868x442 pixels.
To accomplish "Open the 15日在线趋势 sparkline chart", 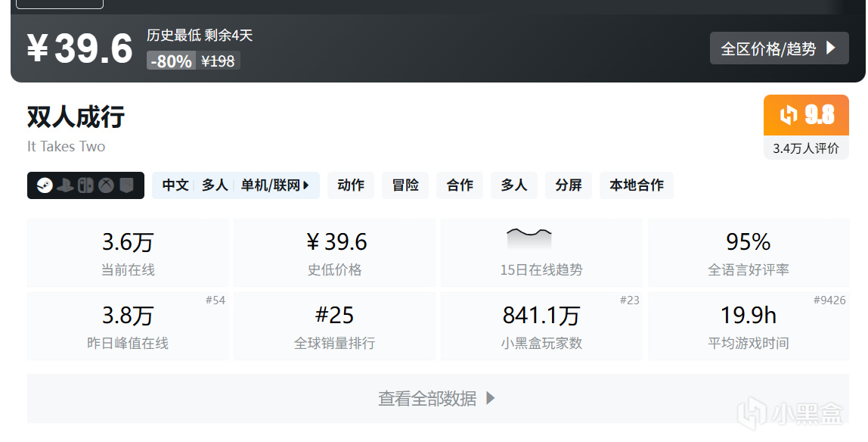I will tap(529, 238).
